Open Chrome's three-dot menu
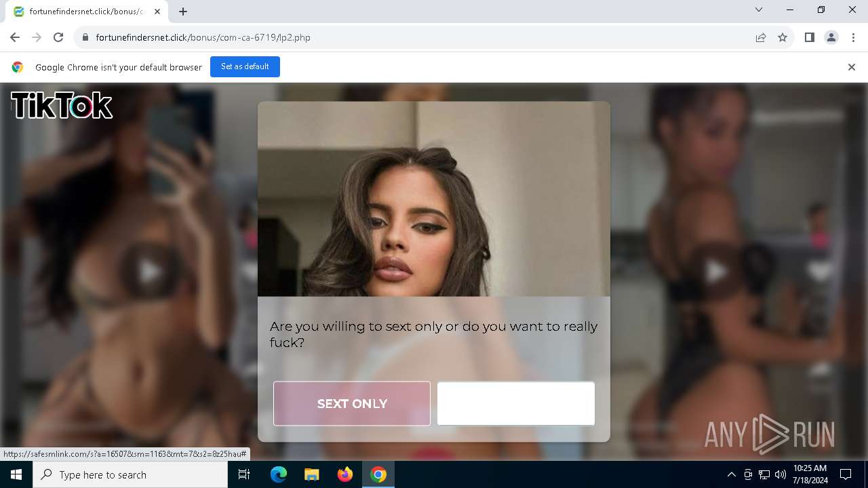Screen dimensions: 868x488 [853, 37]
